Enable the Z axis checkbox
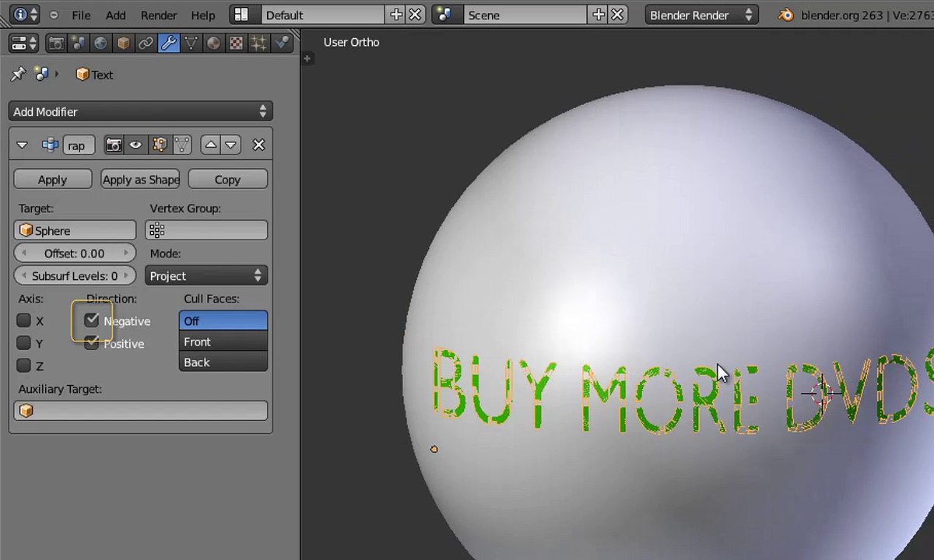This screenshot has width=934, height=560. (23, 366)
